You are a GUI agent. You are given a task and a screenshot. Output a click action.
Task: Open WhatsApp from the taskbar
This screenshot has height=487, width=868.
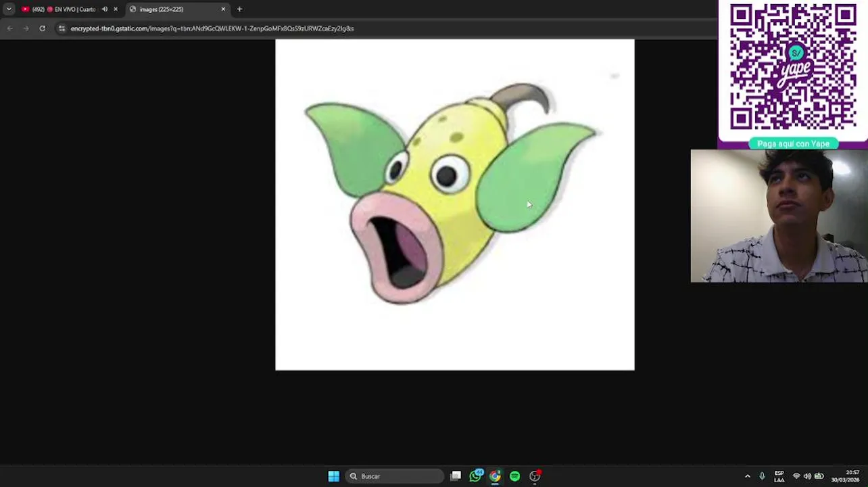(476, 476)
